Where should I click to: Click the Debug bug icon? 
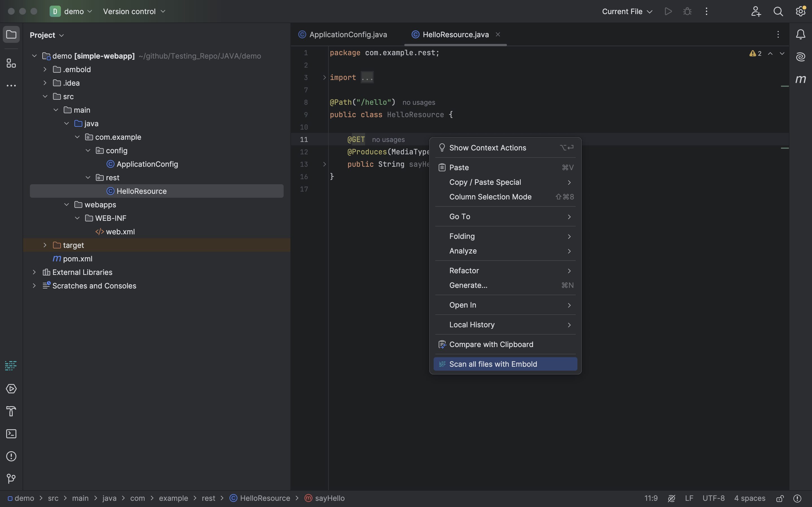pos(687,11)
